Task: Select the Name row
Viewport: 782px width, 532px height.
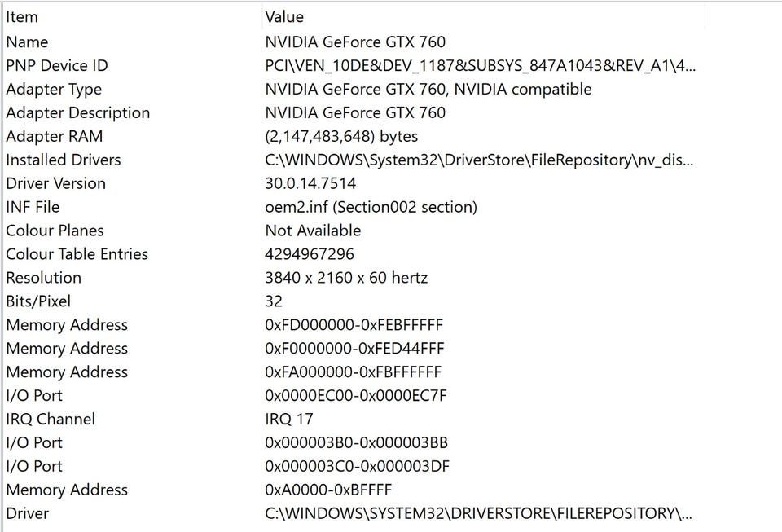Action: tap(27, 42)
